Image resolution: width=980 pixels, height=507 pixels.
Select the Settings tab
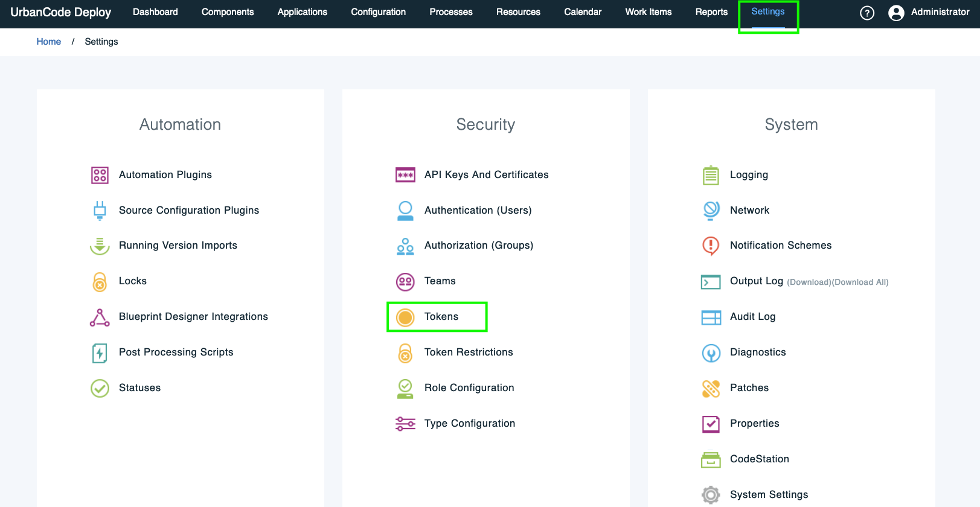coord(768,11)
